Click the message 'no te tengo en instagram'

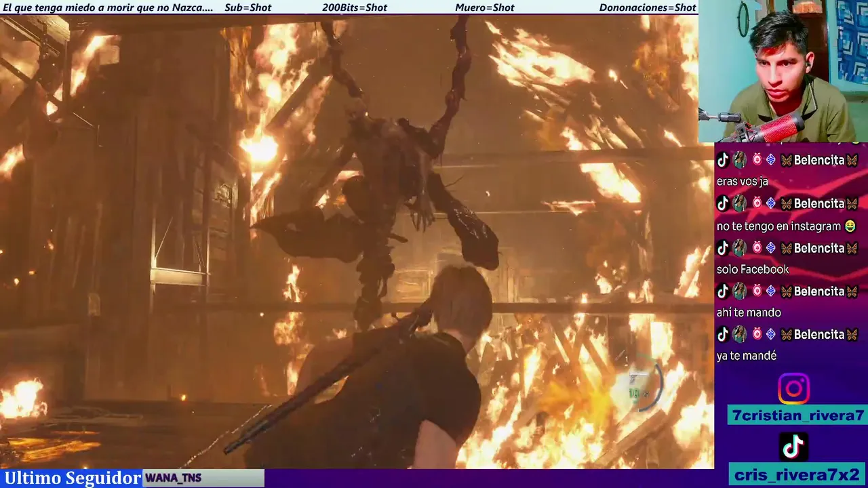coord(779,226)
